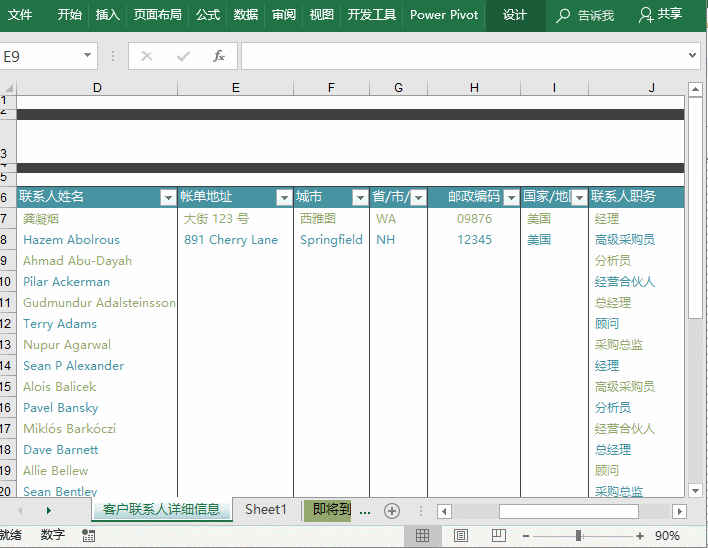Open the 插入 ribbon tab
708x548 pixels.
point(107,15)
